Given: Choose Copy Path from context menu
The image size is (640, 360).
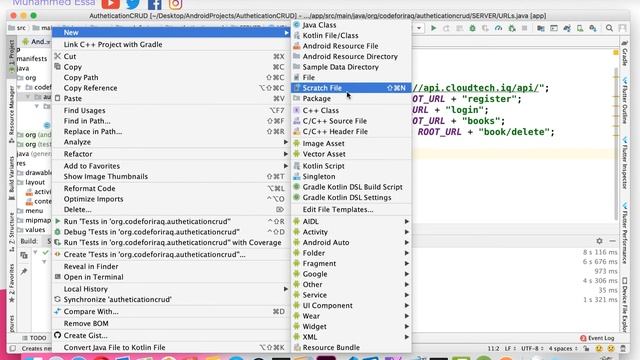Looking at the screenshot, I should (171, 77).
